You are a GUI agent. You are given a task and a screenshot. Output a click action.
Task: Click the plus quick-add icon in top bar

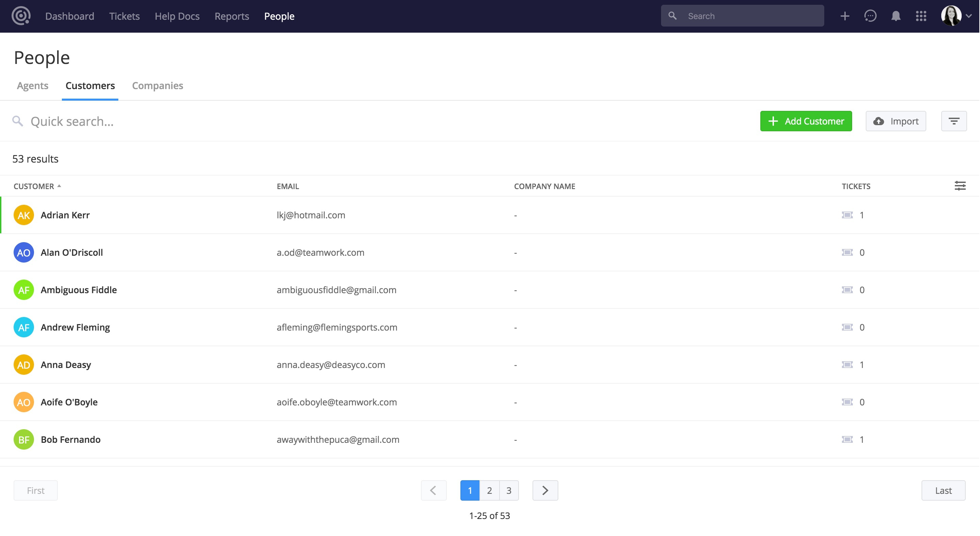(x=845, y=16)
